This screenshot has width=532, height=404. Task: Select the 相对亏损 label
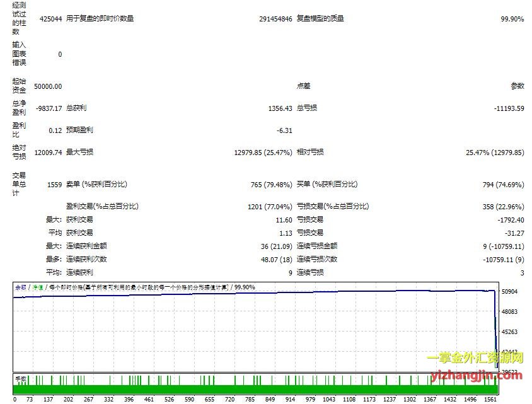coord(310,153)
